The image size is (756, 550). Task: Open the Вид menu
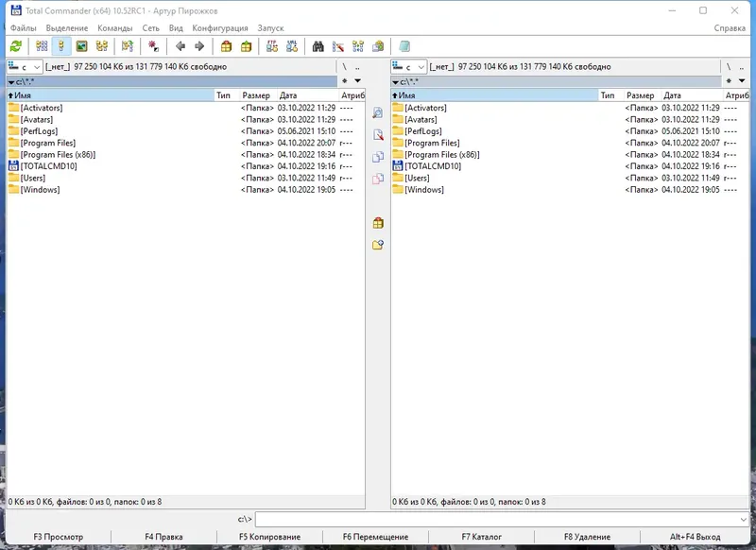tap(176, 28)
